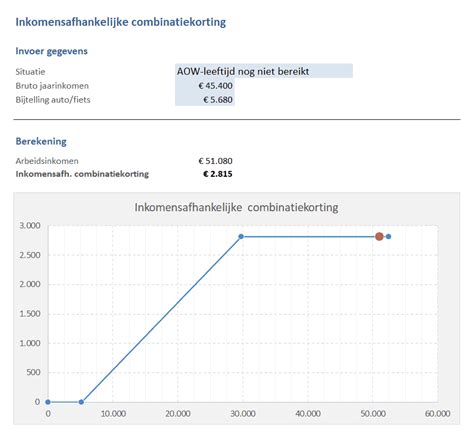This screenshot has width=474, height=438.
Task: Click the 'Invoer gegevens' section heading
Action: (51, 51)
